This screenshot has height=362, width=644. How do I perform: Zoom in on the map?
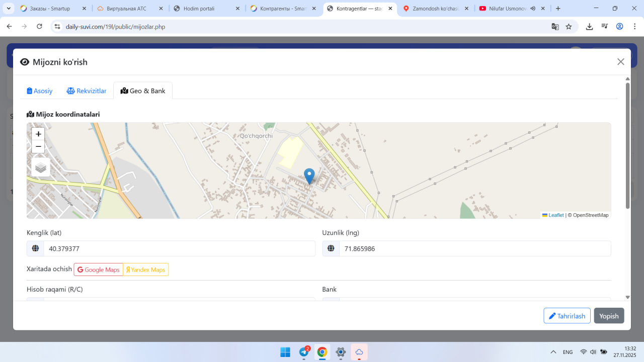pos(38,134)
